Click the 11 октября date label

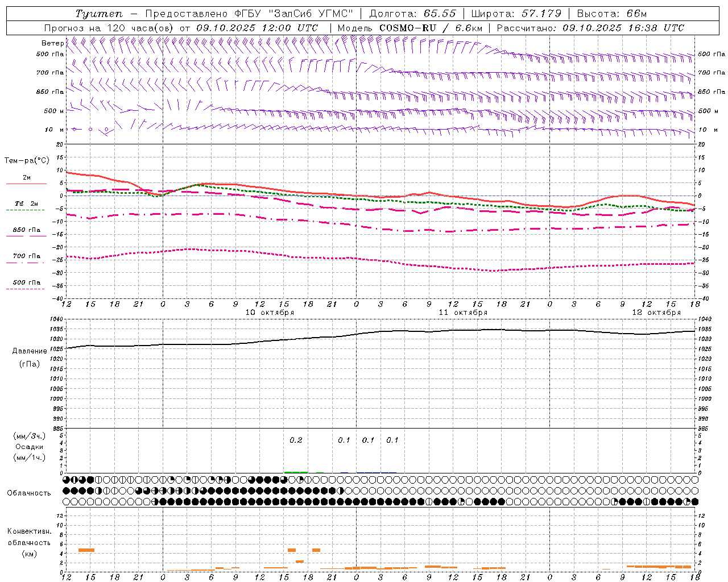tap(463, 313)
